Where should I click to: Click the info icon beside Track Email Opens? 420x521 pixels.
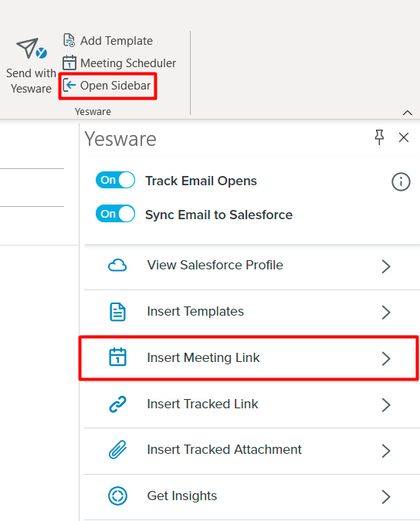click(401, 181)
